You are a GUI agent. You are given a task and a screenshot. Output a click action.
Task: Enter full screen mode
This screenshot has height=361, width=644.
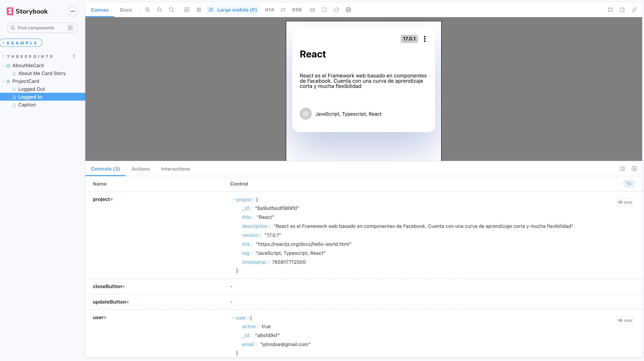pyautogui.click(x=610, y=10)
